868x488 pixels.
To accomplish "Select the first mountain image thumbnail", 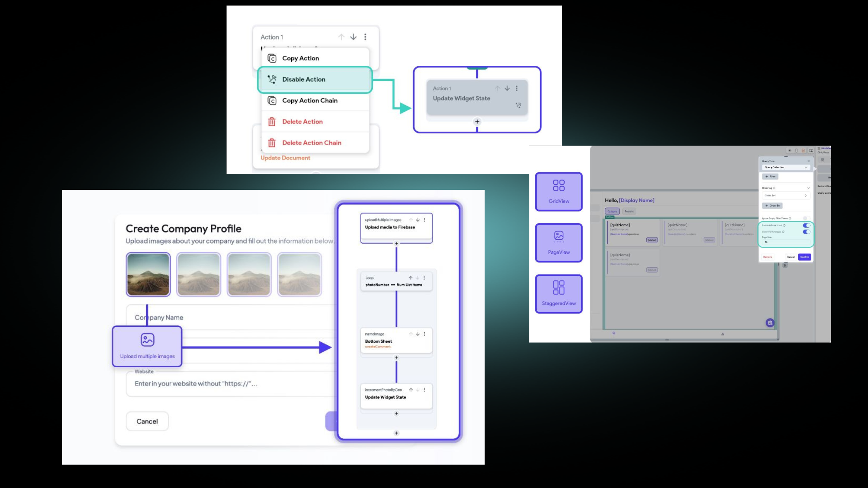I will pyautogui.click(x=148, y=274).
